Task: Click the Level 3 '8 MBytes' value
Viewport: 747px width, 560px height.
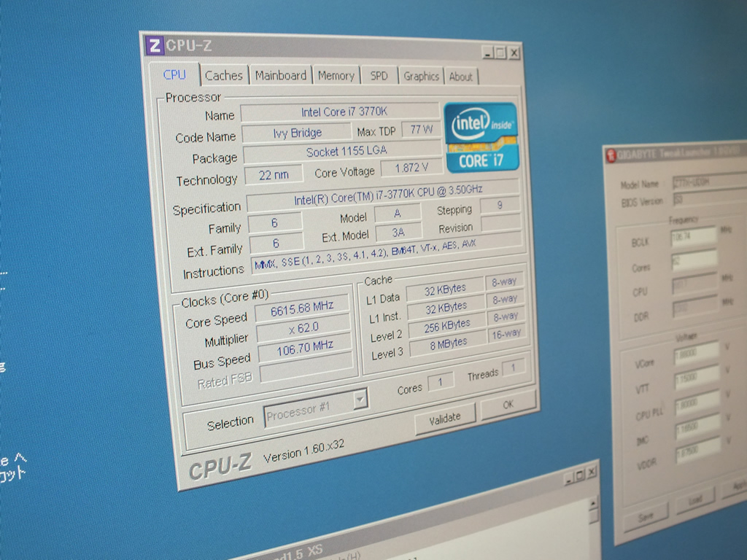Action: click(448, 345)
